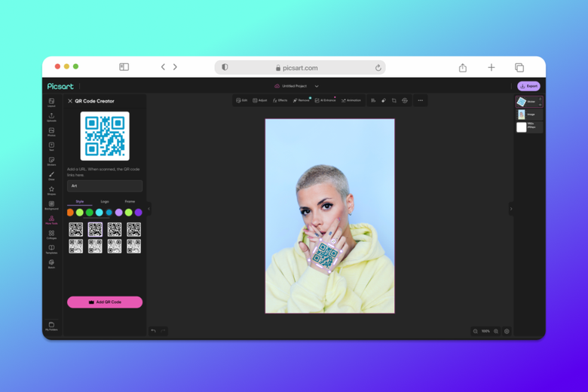The image size is (588, 392).
Task: Select the eraser icon in toolbar
Action: pyautogui.click(x=384, y=100)
